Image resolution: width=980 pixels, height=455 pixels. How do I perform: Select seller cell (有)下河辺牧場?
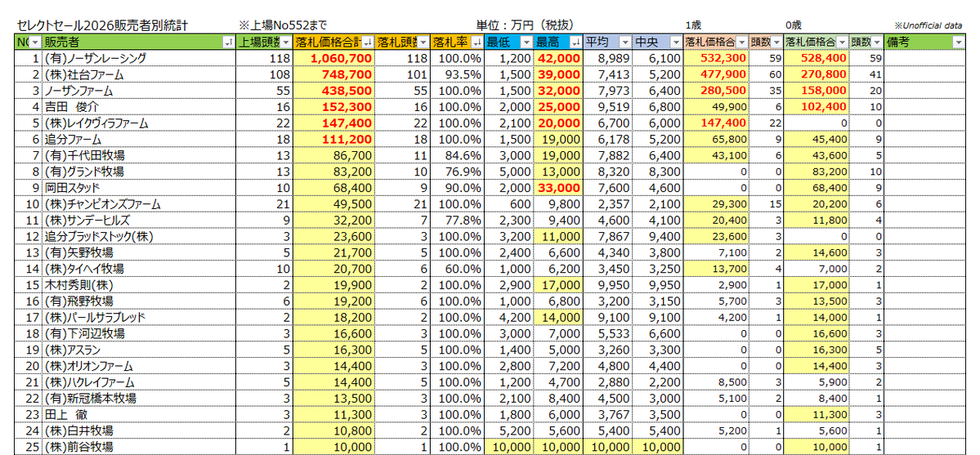140,334
